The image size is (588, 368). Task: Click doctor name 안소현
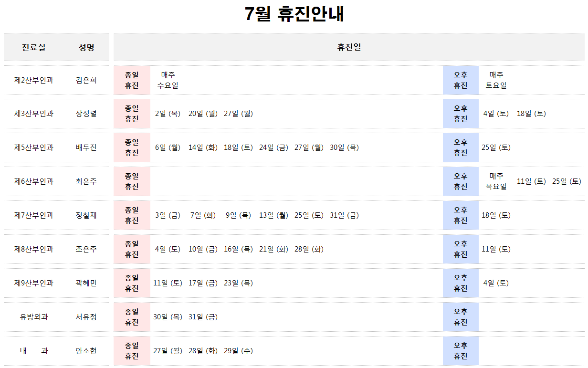86,351
